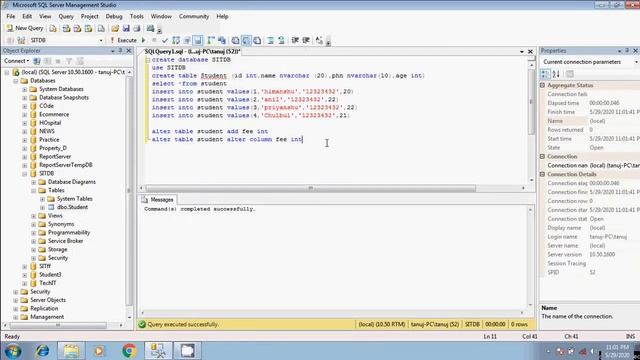Click the Change Connection icon beside SITDB
This screenshot has height=360, width=640.
21,40
